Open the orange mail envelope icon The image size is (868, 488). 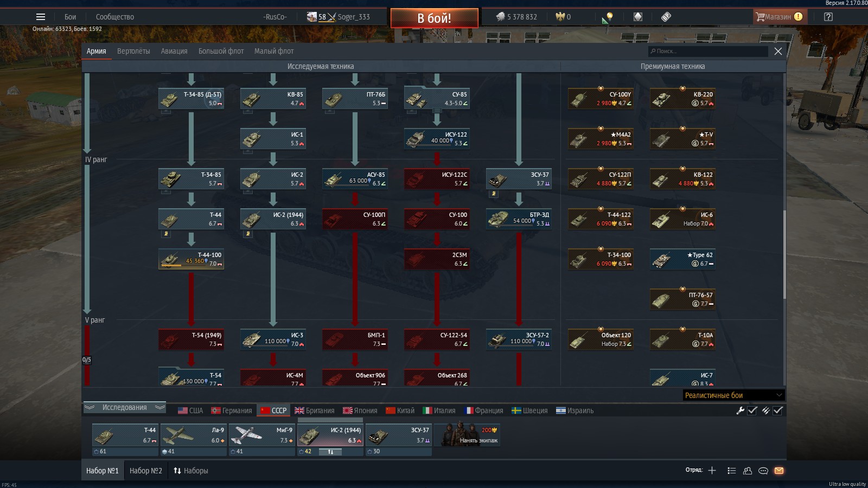[x=779, y=471]
